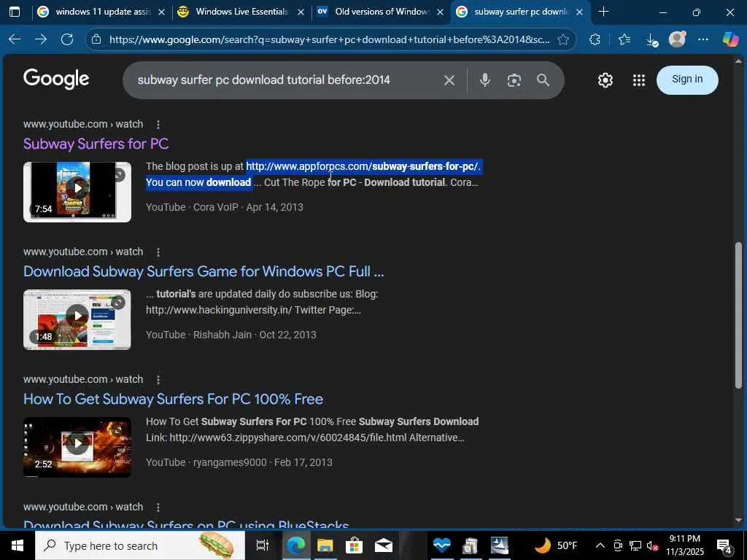747x560 pixels.
Task: Go forward to next page
Action: click(x=41, y=39)
